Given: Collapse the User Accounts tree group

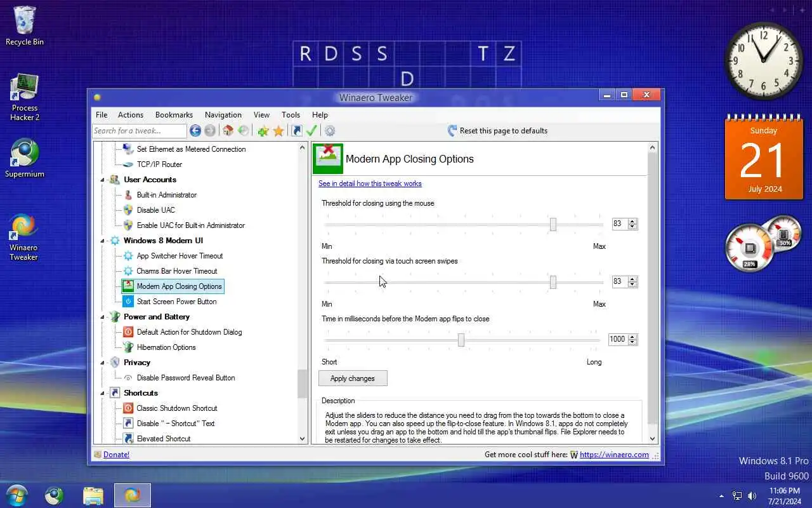Looking at the screenshot, I should point(102,180).
